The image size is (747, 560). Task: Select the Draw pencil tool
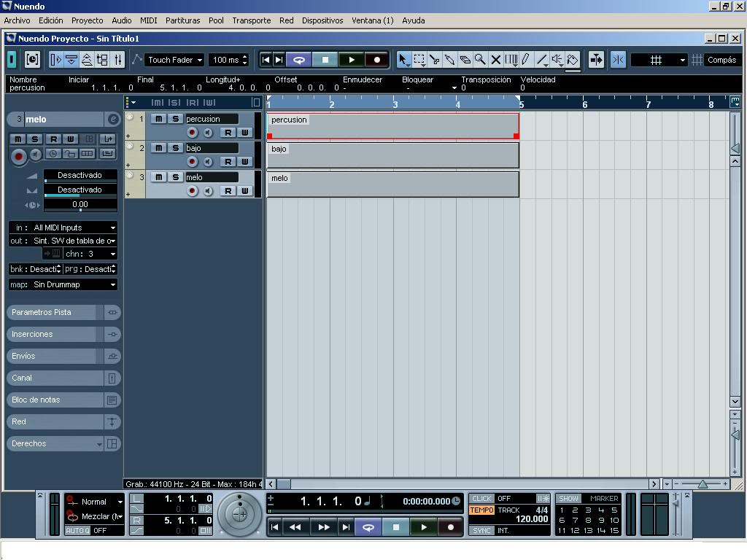(526, 60)
